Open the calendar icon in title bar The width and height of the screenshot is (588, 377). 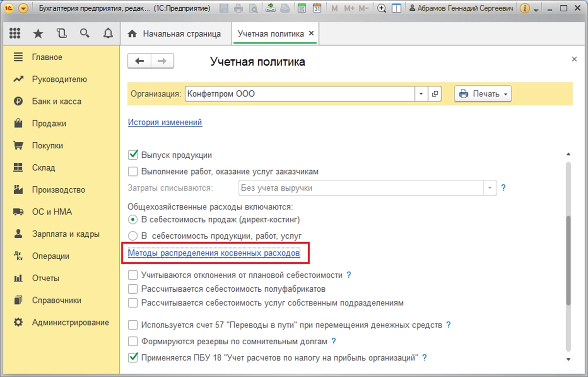pyautogui.click(x=317, y=8)
